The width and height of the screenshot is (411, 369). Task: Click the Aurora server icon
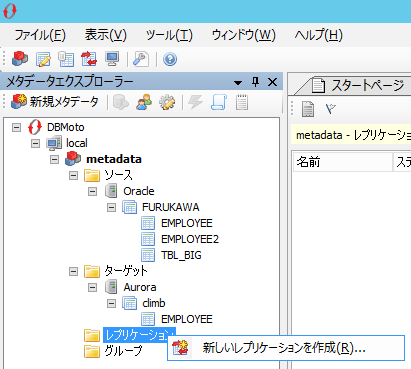pyautogui.click(x=111, y=287)
